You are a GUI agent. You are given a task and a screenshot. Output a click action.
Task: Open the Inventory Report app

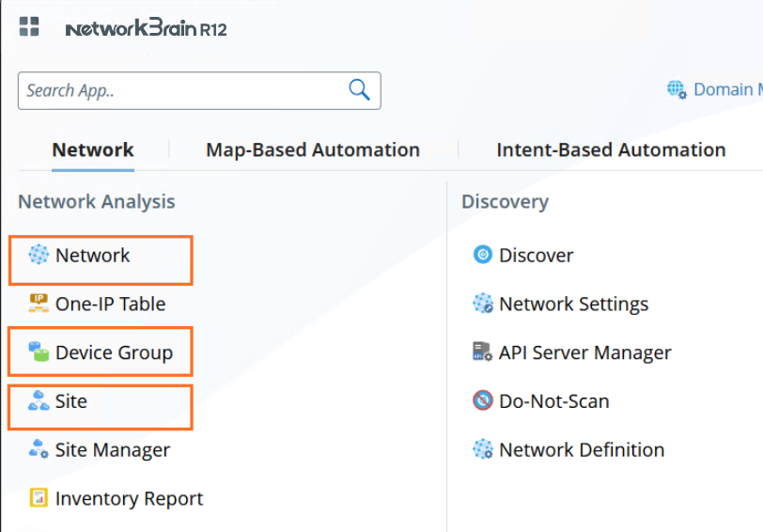128,499
